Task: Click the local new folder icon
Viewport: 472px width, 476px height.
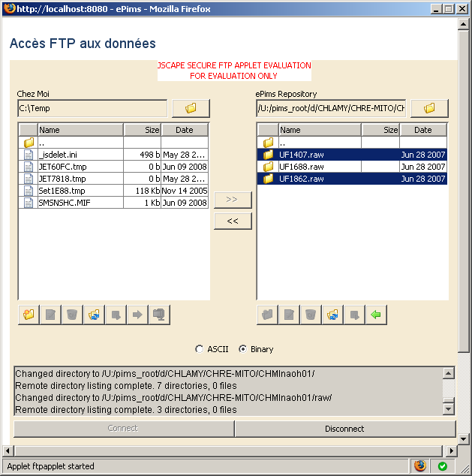Action: (29, 315)
